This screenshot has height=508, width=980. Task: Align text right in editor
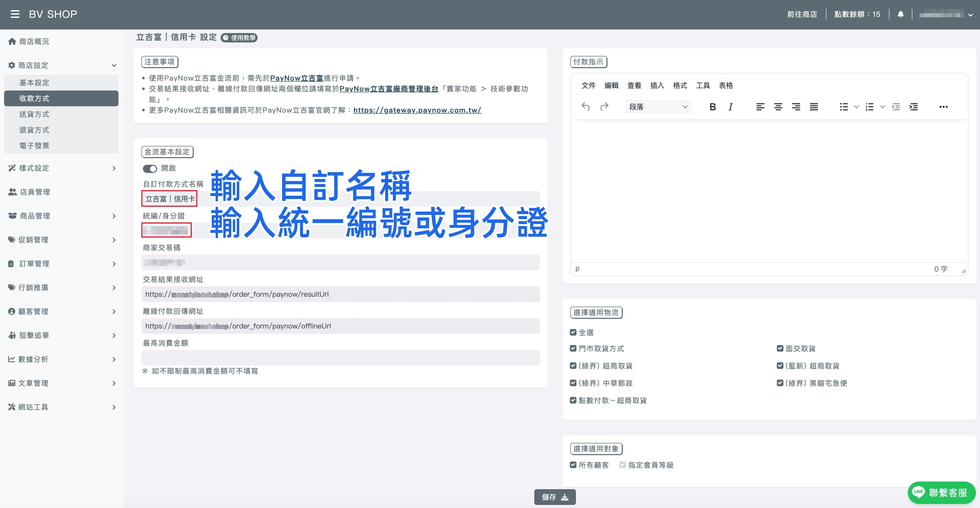click(796, 107)
